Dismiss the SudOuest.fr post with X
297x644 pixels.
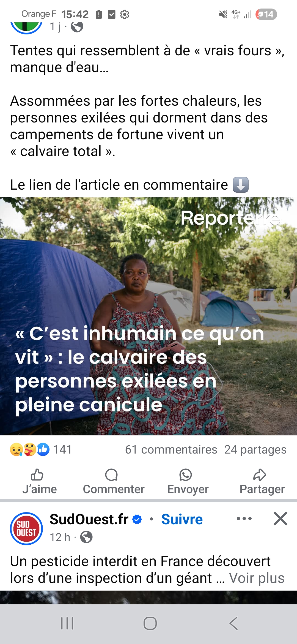pos(280,519)
